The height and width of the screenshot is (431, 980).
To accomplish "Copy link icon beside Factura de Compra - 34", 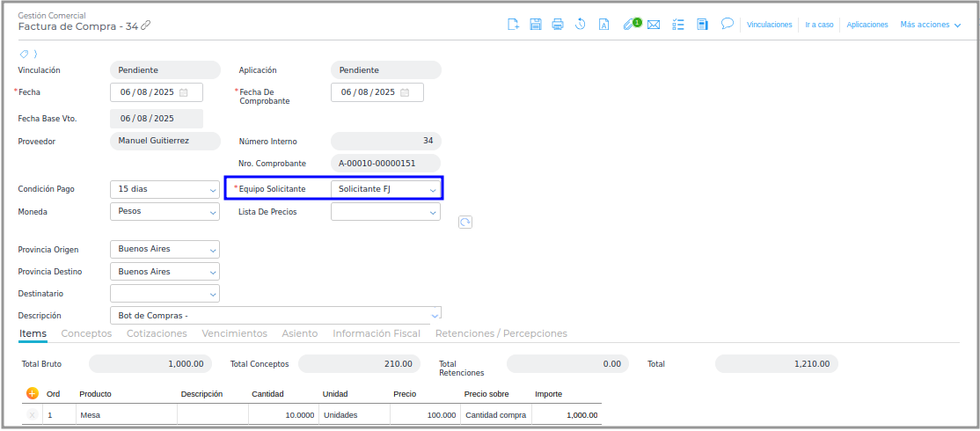I will pos(146,26).
